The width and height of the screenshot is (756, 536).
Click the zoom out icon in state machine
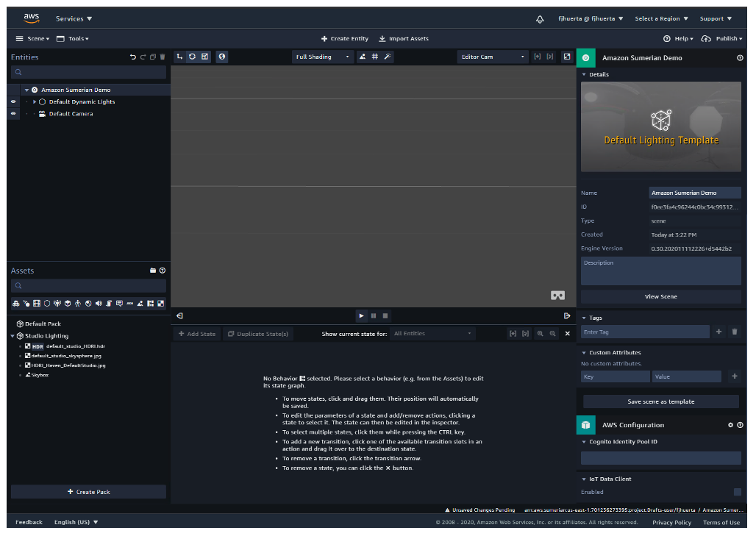[x=552, y=334]
